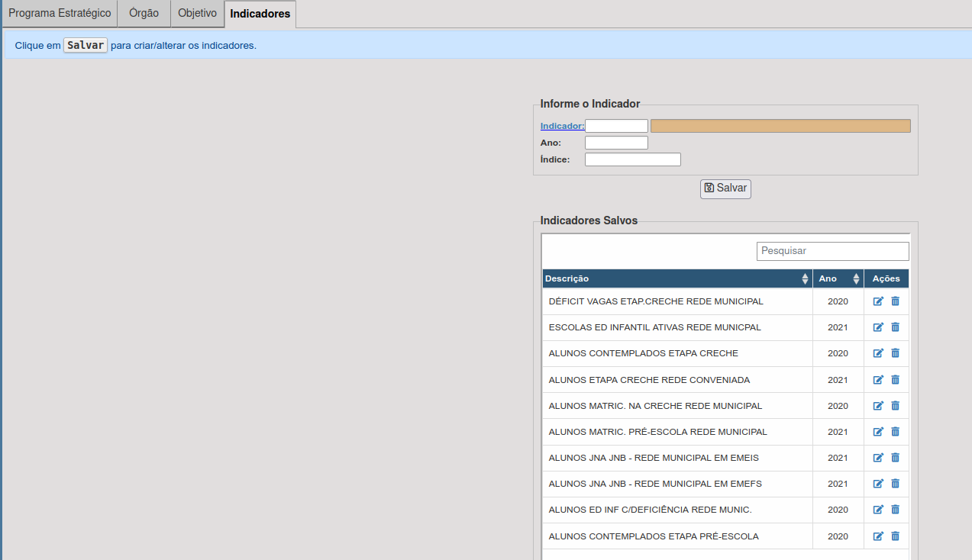
Task: Delete ALUNOS ED INF C/DEFICIÊNCIA row
Action: 895,510
